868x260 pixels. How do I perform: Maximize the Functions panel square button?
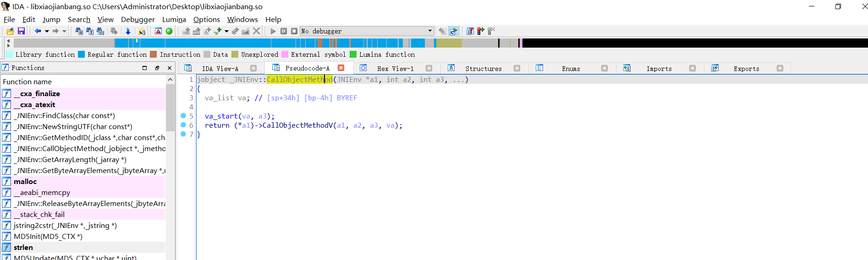click(145, 68)
